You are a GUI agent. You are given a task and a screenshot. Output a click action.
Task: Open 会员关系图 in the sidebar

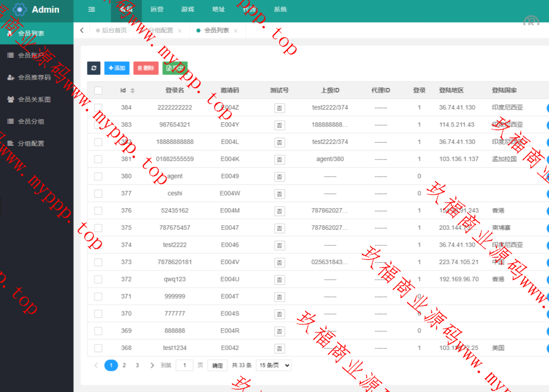pos(34,99)
